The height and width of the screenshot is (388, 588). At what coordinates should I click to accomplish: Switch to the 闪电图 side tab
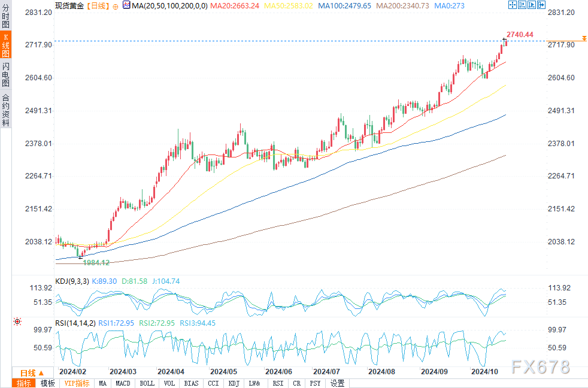pos(5,73)
